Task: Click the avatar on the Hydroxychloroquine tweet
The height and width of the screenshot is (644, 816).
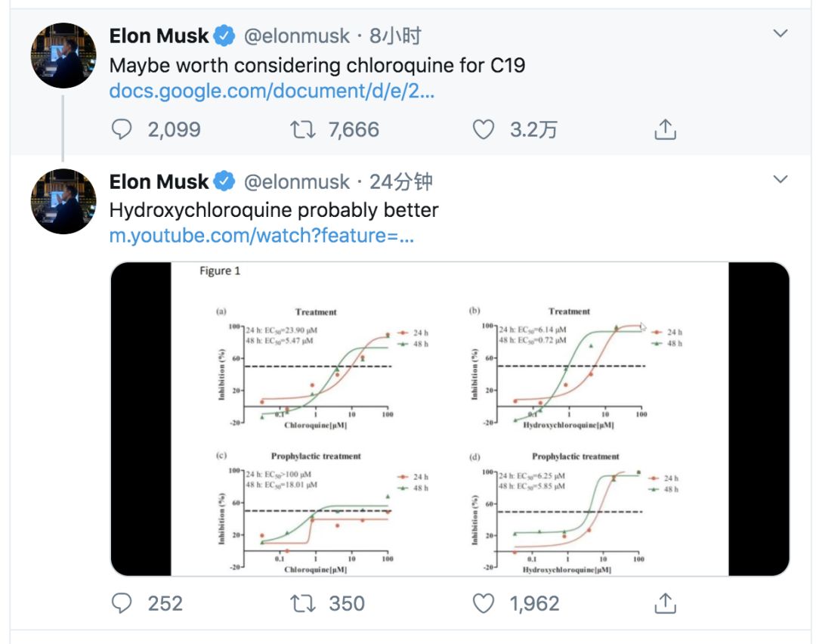Action: pyautogui.click(x=63, y=201)
